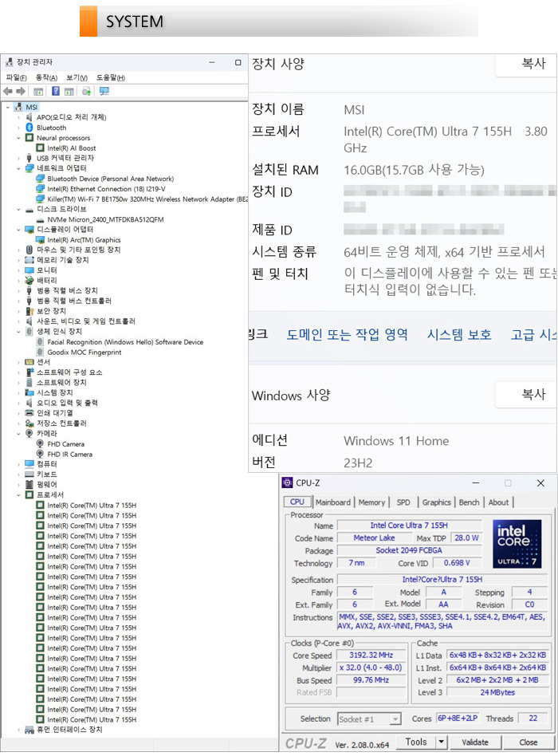Click the Bluetooth category icon in device tree
This screenshot has height=756, width=558.
(29, 128)
